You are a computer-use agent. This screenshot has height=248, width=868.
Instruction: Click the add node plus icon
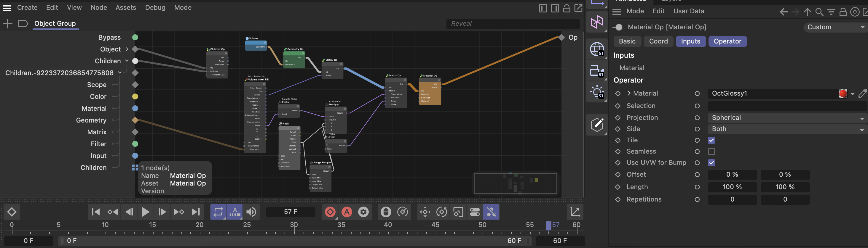(x=7, y=24)
